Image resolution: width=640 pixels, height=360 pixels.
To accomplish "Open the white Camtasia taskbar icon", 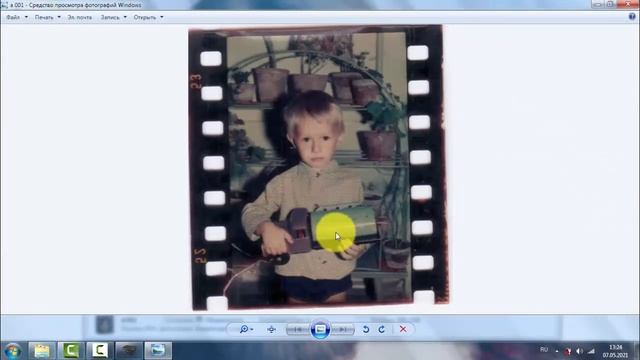I will point(100,351).
